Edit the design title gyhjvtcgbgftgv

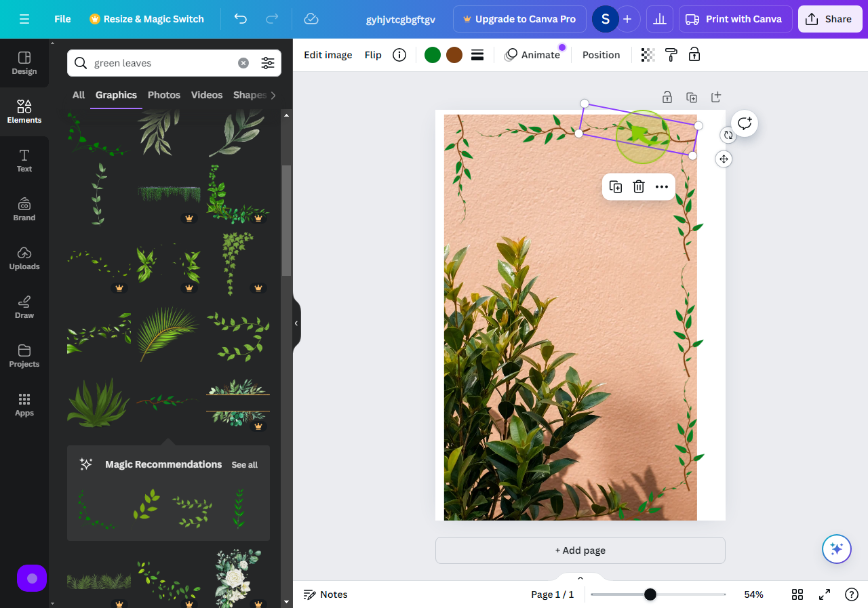pos(401,19)
